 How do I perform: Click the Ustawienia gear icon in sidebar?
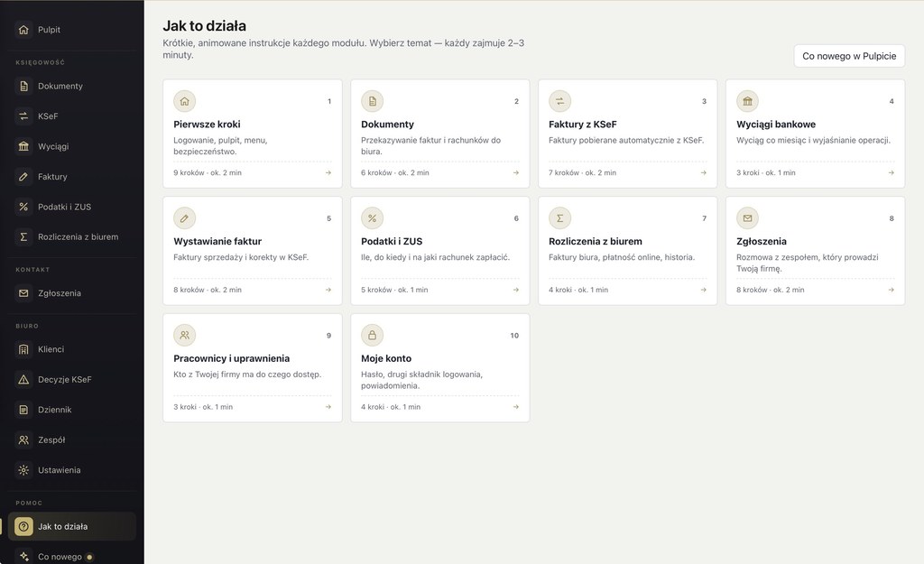pyautogui.click(x=23, y=470)
